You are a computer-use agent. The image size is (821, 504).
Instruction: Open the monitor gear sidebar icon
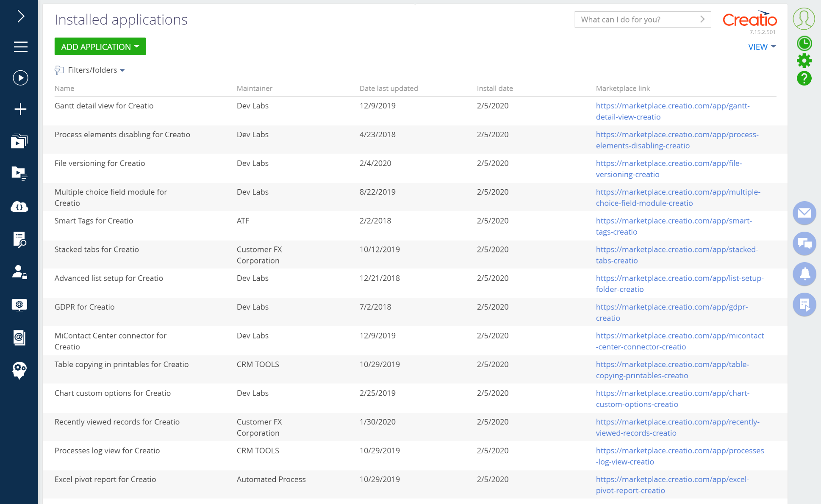click(19, 305)
